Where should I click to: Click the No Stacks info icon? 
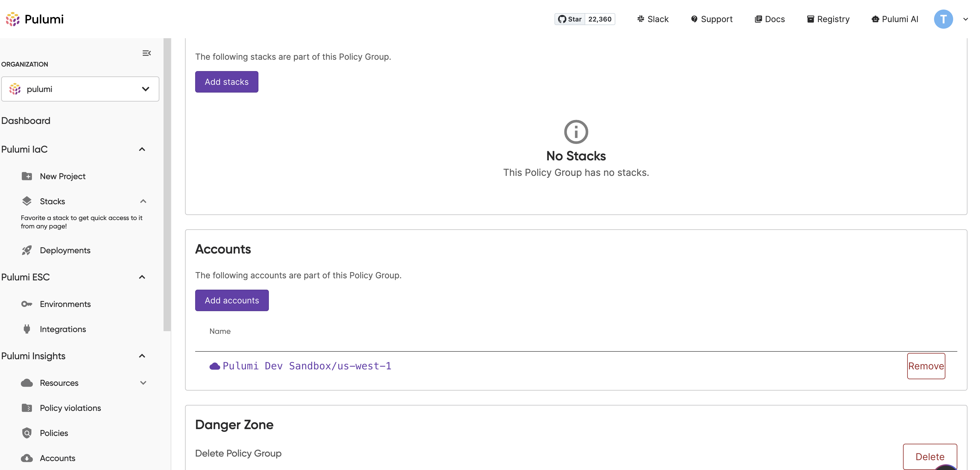[576, 132]
